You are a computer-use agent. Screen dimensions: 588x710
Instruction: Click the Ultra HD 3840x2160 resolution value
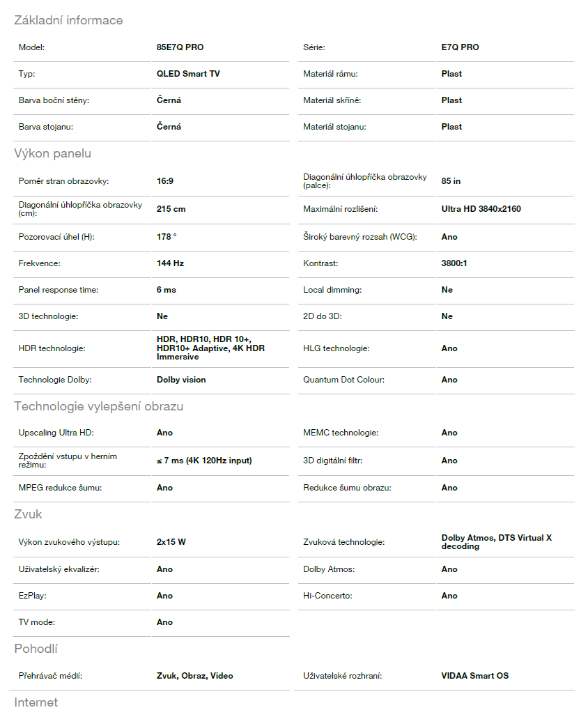[481, 209]
